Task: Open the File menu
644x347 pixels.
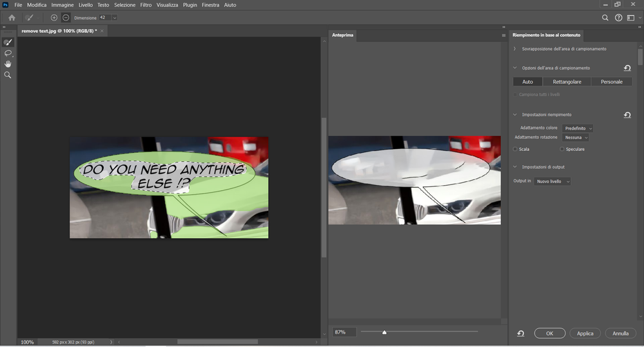Action: click(18, 5)
